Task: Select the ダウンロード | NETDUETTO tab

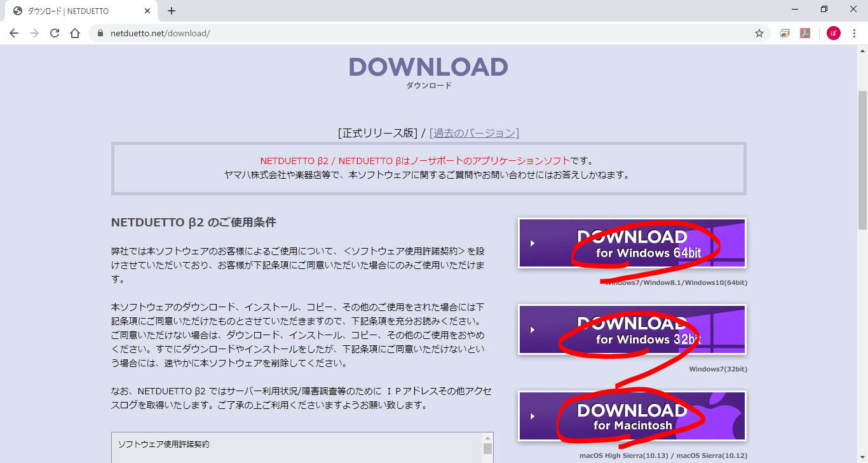Action: click(81, 11)
